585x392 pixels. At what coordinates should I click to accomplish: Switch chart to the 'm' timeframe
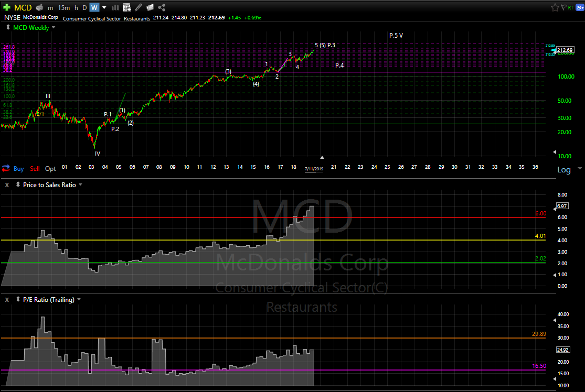click(50, 8)
